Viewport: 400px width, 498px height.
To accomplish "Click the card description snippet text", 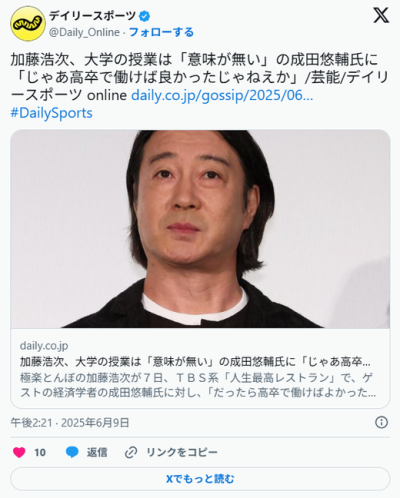I will click(x=198, y=385).
